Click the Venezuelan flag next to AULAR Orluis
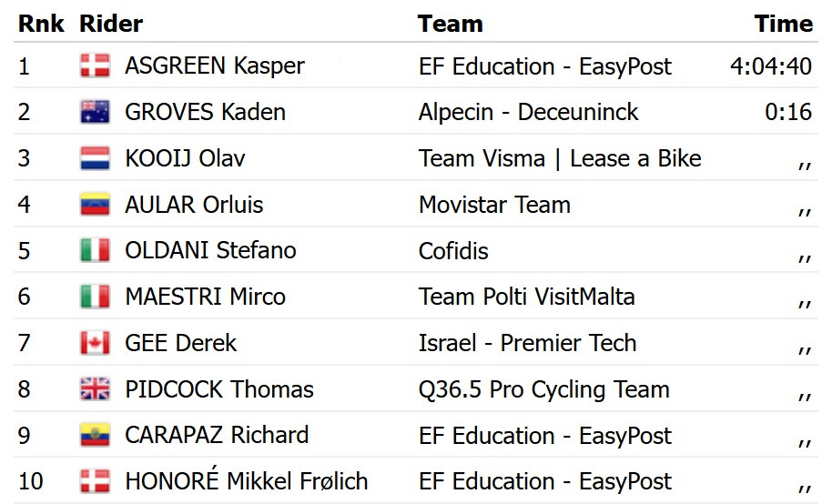Viewport: 822px width, 504px height. [x=95, y=205]
